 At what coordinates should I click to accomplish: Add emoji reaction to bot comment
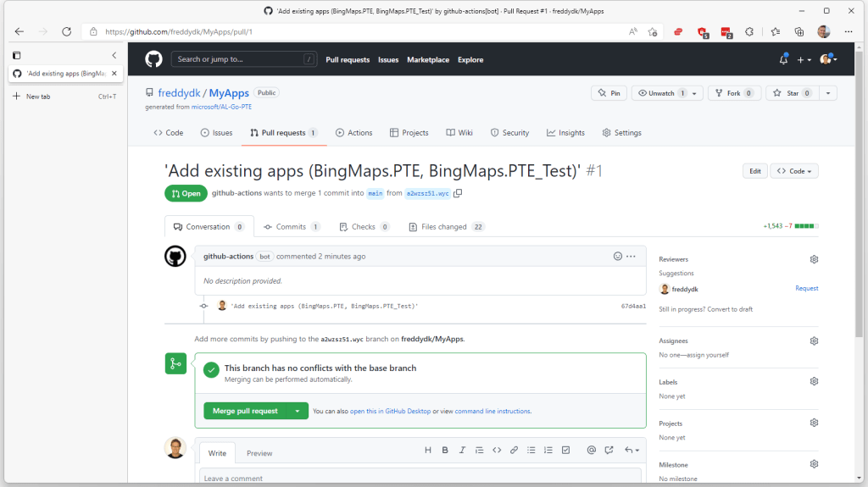click(618, 257)
